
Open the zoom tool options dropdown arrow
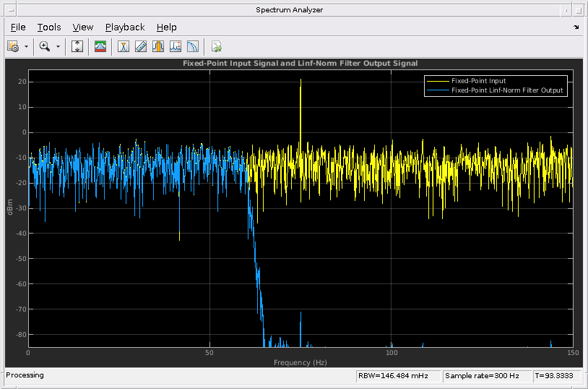(58, 46)
